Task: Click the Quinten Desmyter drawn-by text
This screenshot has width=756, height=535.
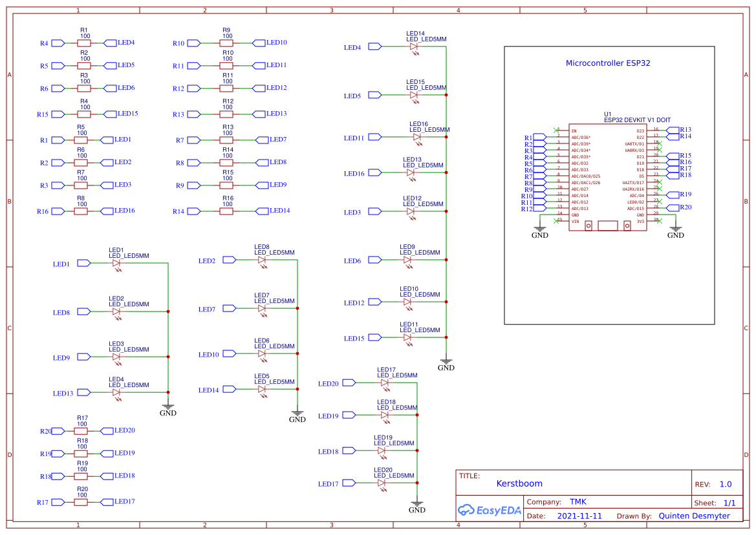Action: coord(693,516)
